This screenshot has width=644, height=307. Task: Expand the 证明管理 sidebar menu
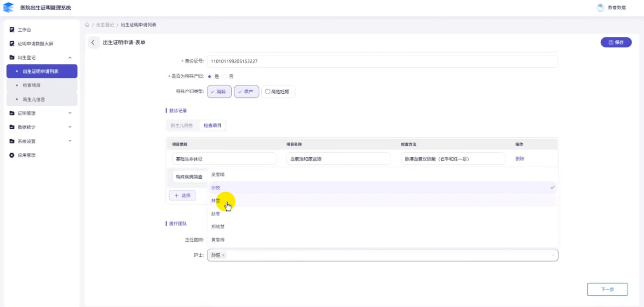pyautogui.click(x=70, y=113)
